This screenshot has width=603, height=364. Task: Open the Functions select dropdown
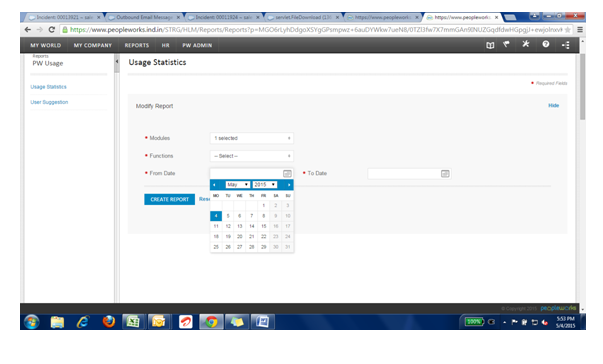pyautogui.click(x=252, y=156)
